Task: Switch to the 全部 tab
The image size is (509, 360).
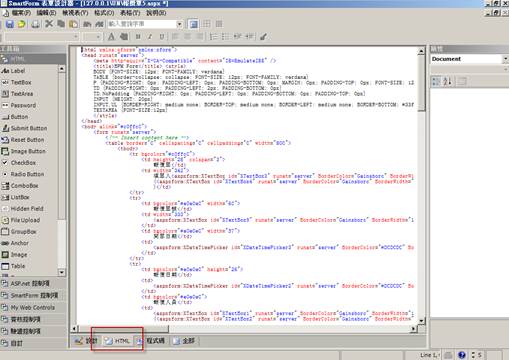Action: click(184, 341)
